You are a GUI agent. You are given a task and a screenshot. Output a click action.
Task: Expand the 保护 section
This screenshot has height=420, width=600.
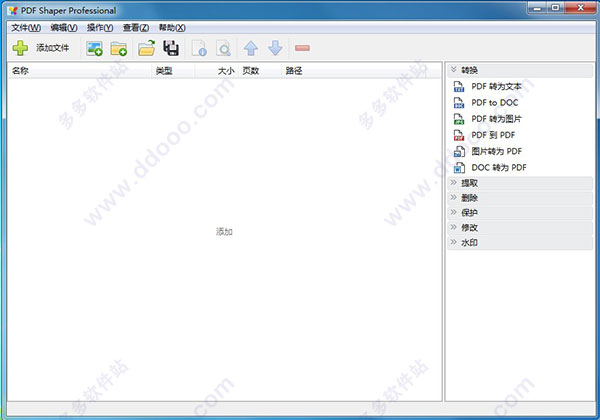pos(520,213)
